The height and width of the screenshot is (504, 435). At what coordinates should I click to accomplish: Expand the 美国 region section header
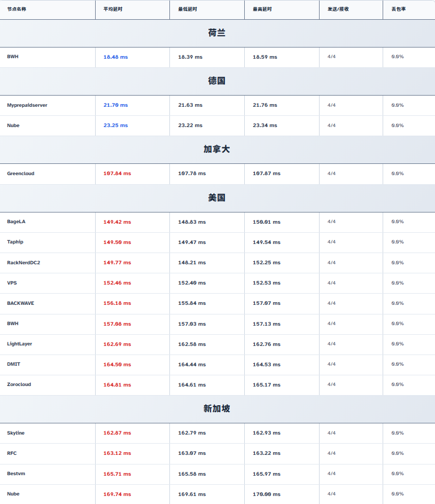217,198
